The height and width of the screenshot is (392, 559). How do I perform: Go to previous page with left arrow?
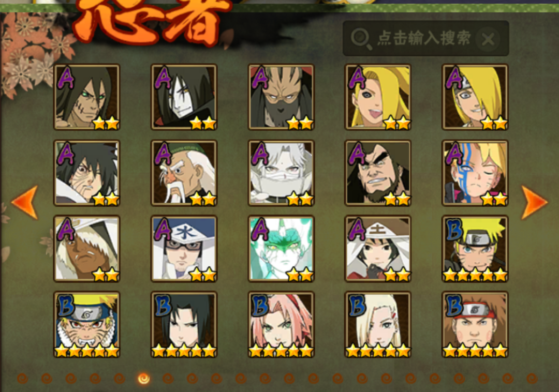pyautogui.click(x=25, y=202)
